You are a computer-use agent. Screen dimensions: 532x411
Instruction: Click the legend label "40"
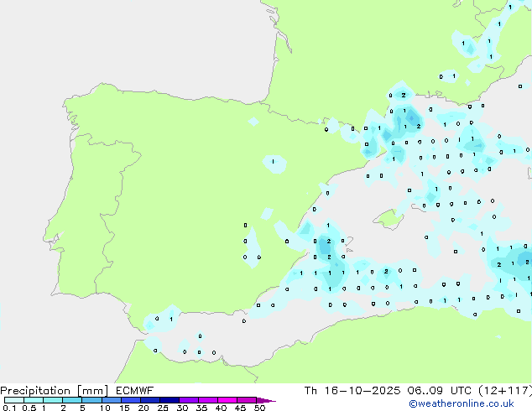coord(221,408)
